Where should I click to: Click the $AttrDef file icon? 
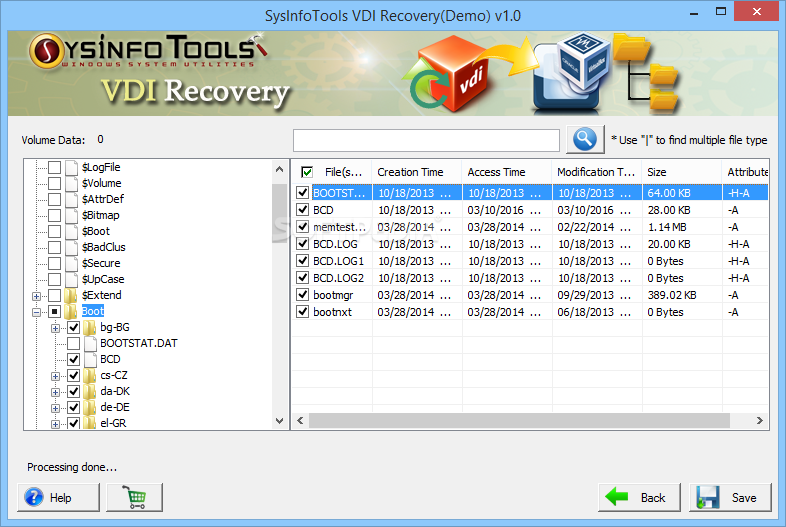pos(72,199)
